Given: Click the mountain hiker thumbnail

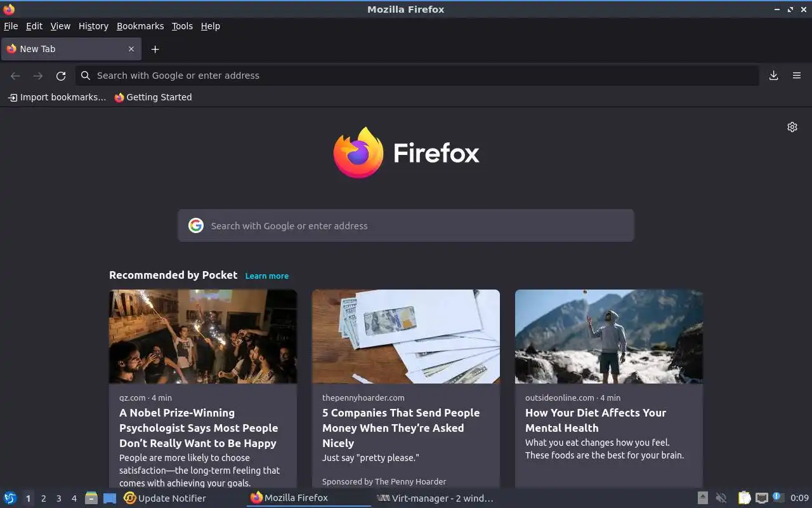Looking at the screenshot, I should pyautogui.click(x=609, y=337).
